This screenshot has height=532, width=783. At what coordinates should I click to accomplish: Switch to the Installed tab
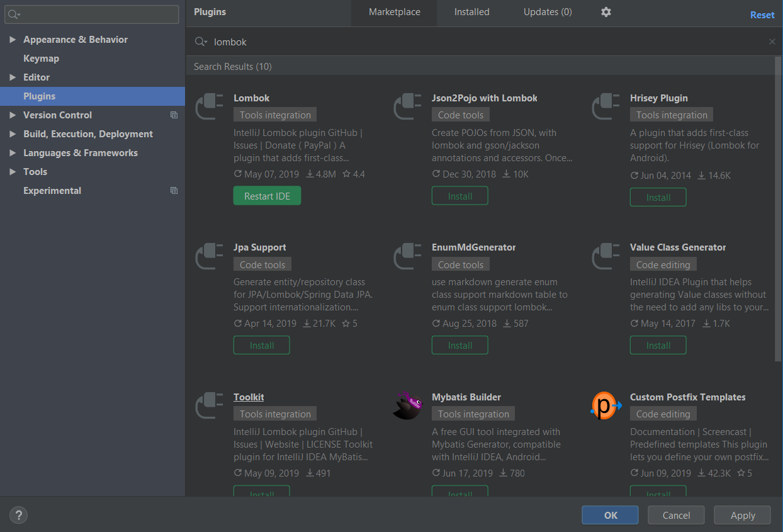pyautogui.click(x=471, y=12)
